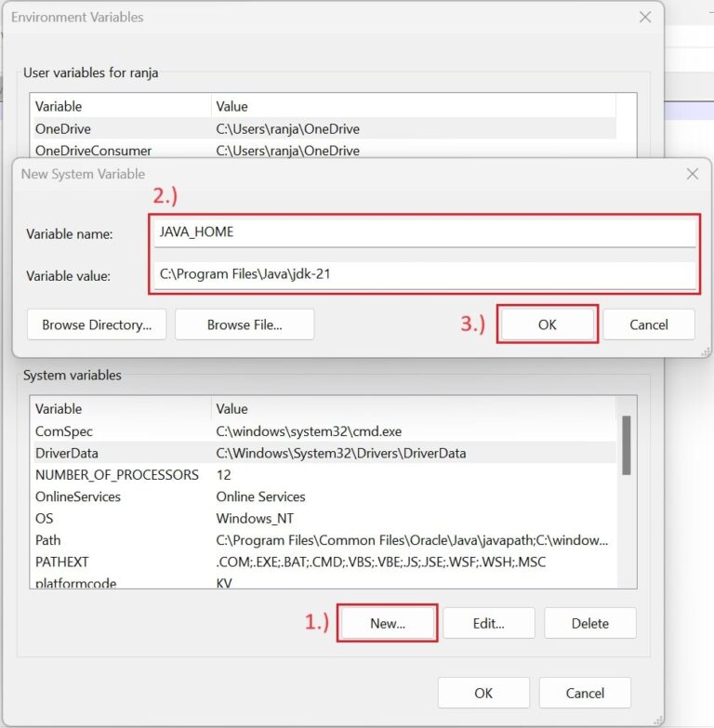714x728 pixels.
Task: Open Browse Directory picker
Action: click(x=97, y=324)
